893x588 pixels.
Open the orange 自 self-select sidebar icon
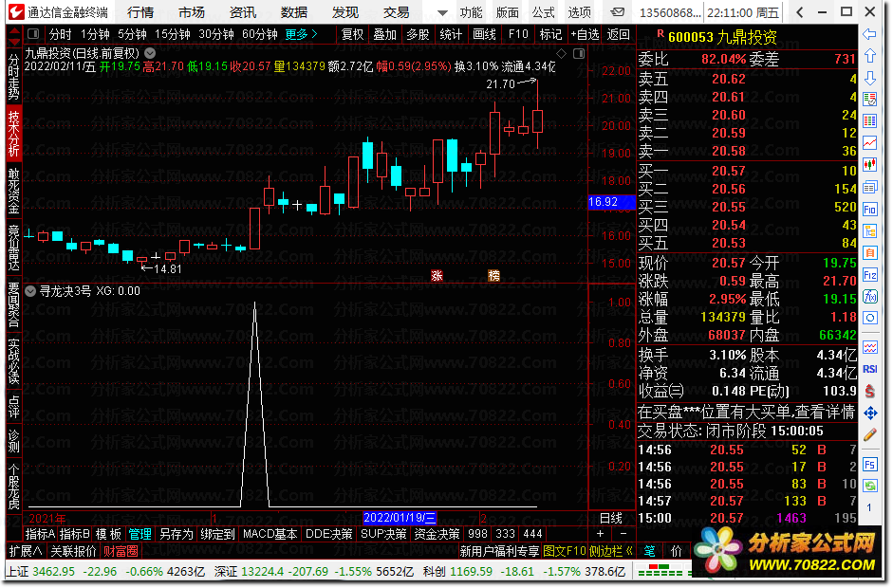pos(869,252)
